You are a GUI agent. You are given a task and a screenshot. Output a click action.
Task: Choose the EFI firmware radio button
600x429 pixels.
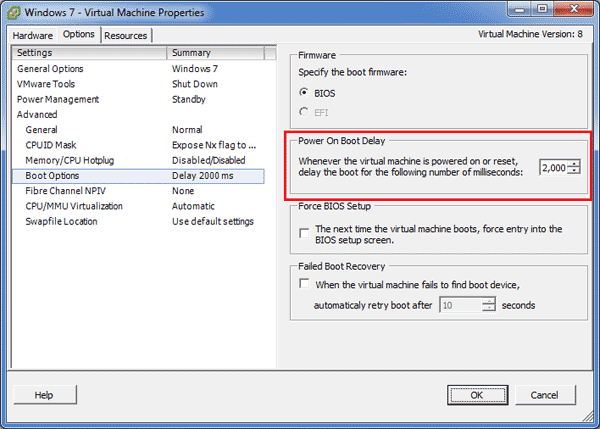pos(304,112)
